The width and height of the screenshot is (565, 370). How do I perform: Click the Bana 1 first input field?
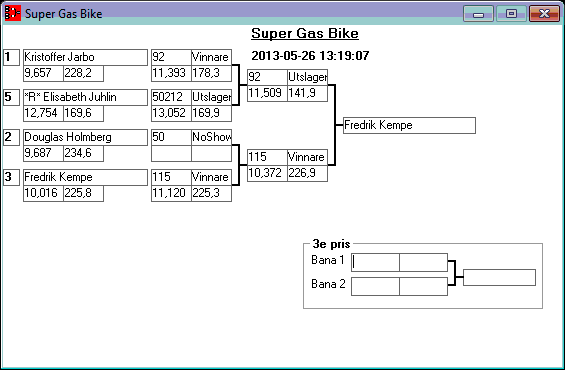coord(375,262)
